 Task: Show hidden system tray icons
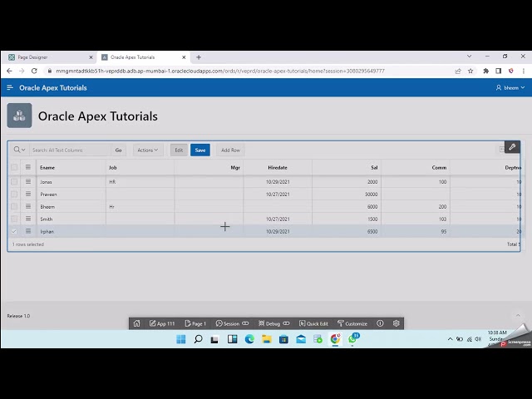[450, 339]
